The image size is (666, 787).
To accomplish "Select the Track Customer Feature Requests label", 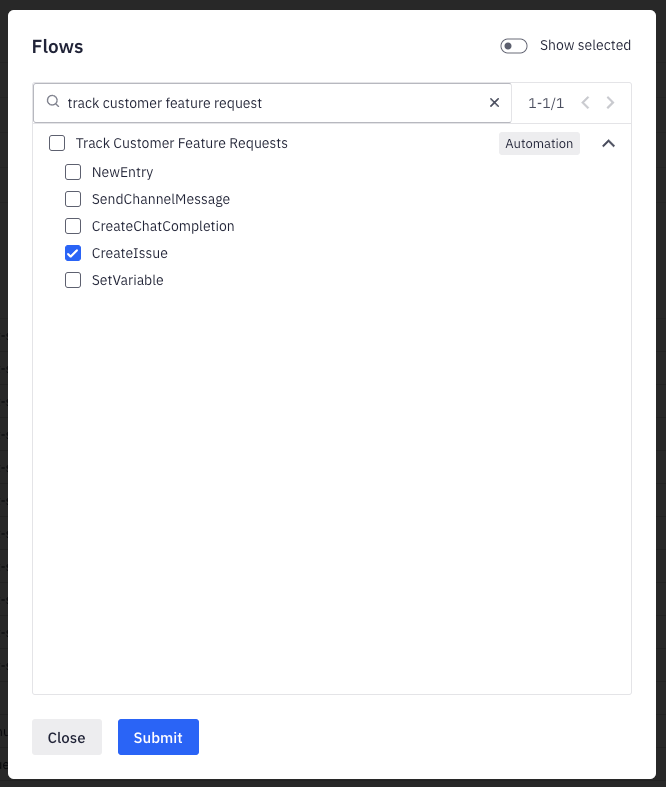I will click(x=182, y=144).
